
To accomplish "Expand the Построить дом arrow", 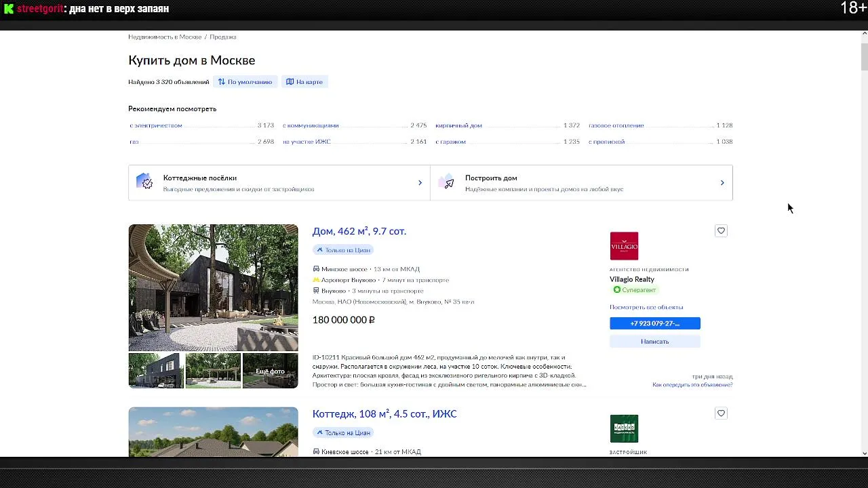I will [722, 183].
